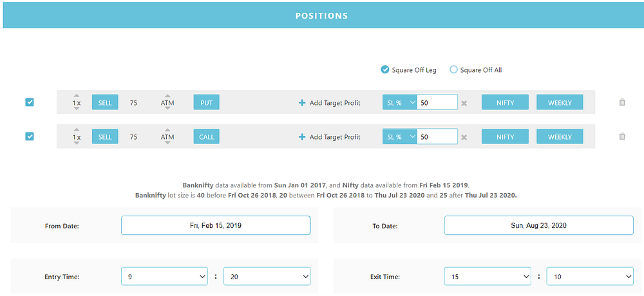Click plus icon to add CALL target profit
The width and height of the screenshot is (644, 296).
click(302, 136)
